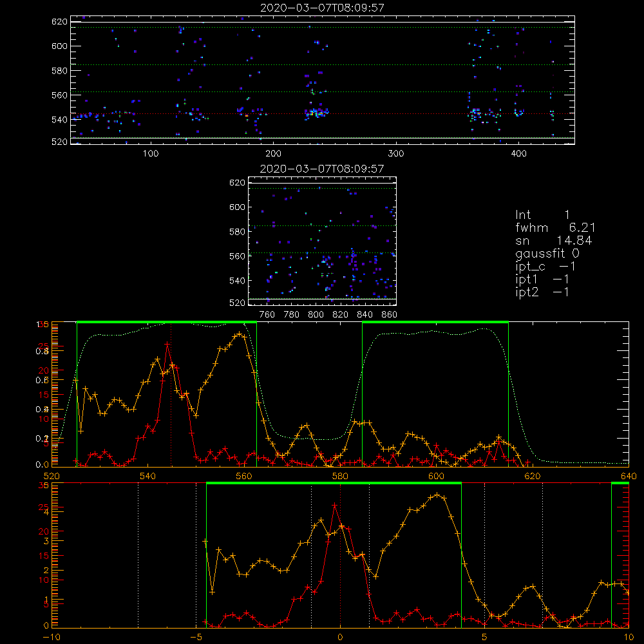Click the orange curve peak near 560 in third plot
This screenshot has height=644, width=644.
[x=240, y=334]
